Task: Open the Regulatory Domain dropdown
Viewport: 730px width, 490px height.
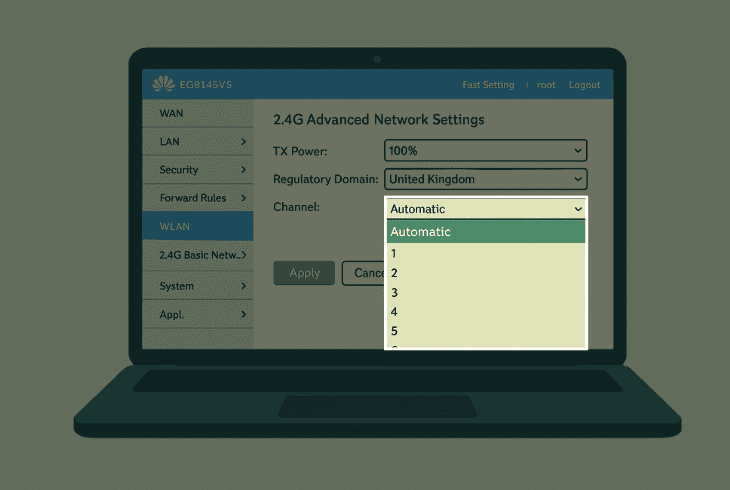Action: coord(485,179)
